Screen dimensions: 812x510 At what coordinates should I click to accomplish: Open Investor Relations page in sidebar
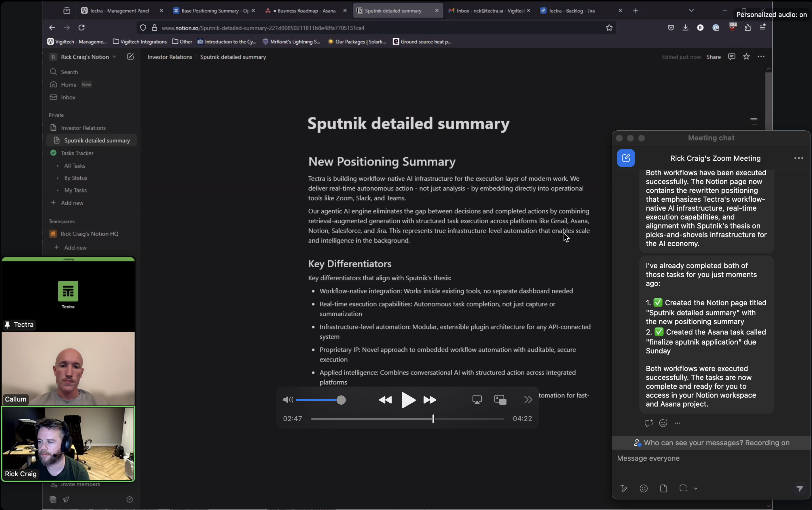(91, 128)
